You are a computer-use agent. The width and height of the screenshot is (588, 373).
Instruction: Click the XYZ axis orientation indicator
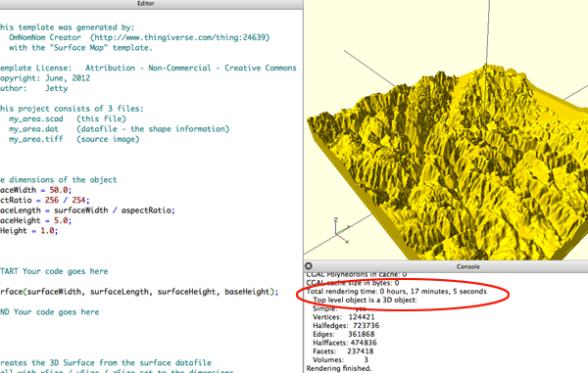point(342,231)
